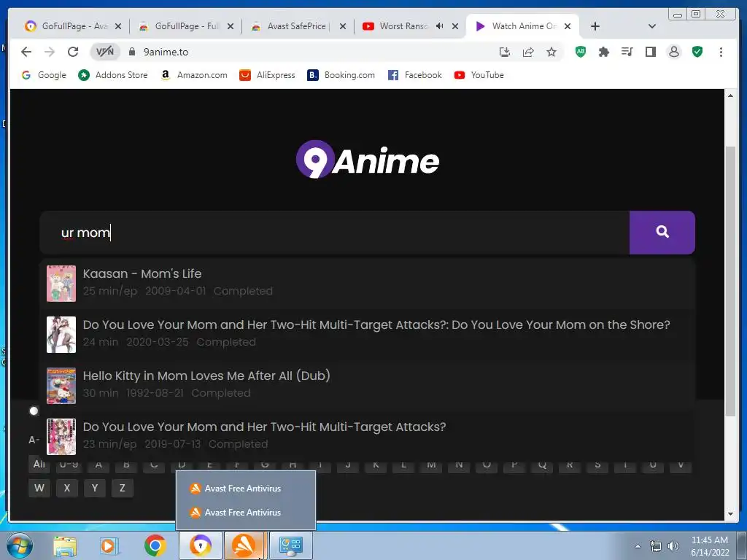
Task: Open the Amazon.com bookmark
Action: pyautogui.click(x=194, y=75)
